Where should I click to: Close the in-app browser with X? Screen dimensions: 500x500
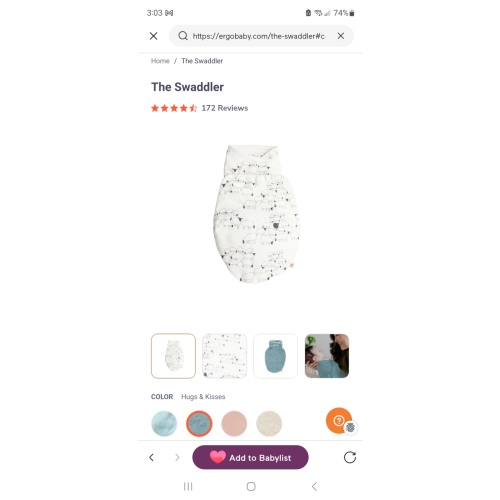(x=153, y=36)
